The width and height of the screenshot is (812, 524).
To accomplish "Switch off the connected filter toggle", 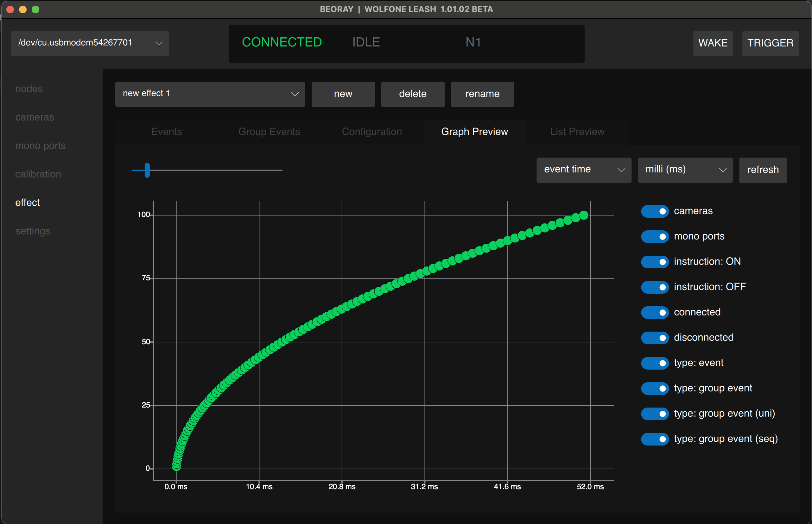I will pos(655,312).
